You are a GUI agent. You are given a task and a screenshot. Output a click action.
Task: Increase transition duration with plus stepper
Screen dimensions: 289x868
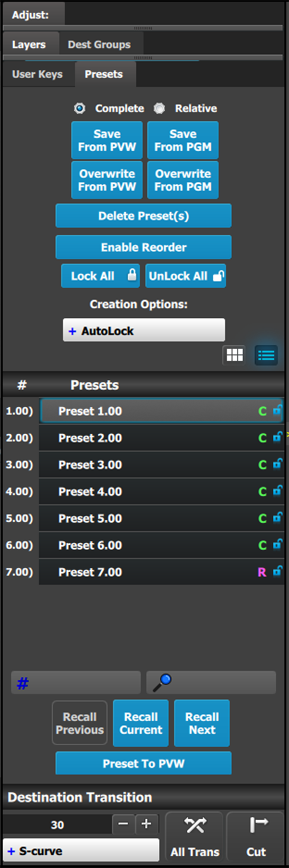(x=146, y=824)
